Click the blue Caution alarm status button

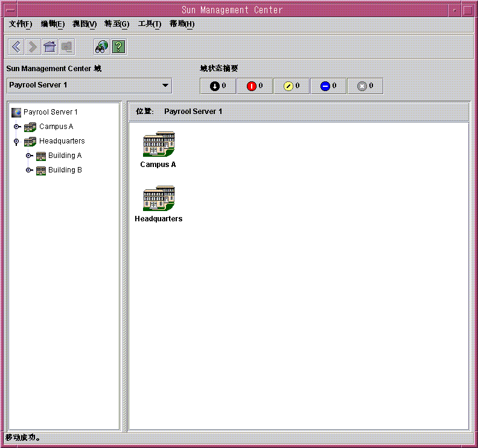click(x=328, y=86)
